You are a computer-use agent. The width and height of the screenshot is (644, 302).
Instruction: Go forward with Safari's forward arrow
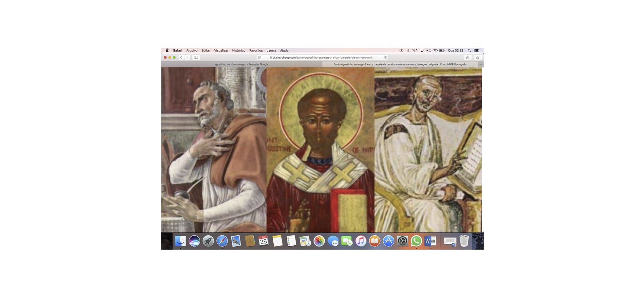point(187,57)
